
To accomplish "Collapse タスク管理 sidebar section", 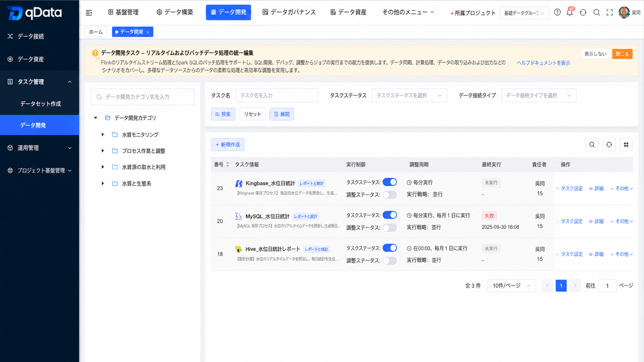I will (x=39, y=82).
